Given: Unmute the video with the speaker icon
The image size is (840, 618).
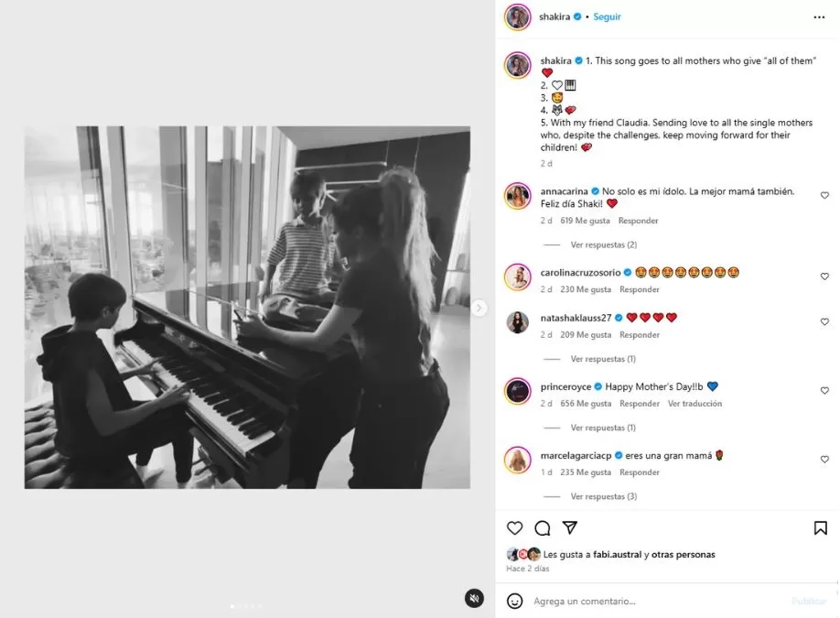Looking at the screenshot, I should click(474, 598).
